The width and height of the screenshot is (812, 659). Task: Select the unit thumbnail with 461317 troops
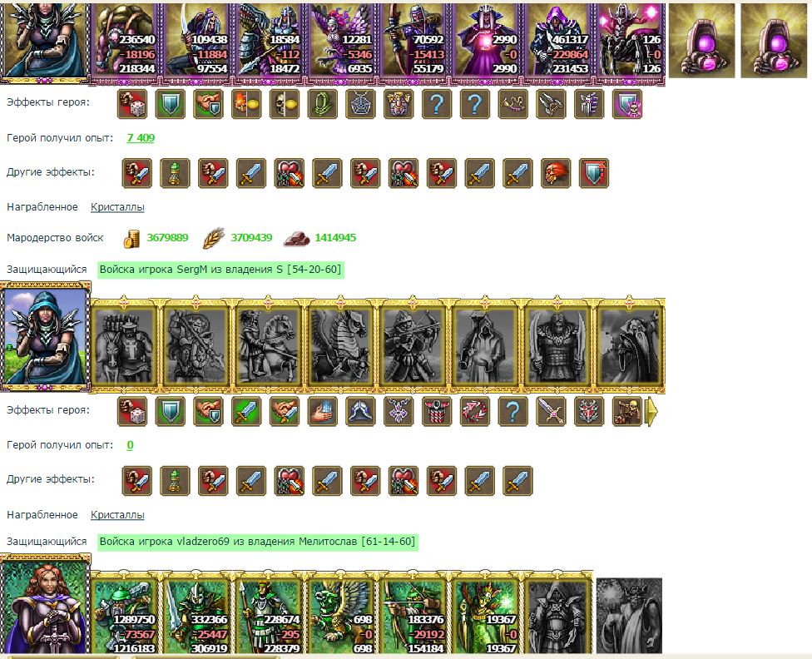557,40
